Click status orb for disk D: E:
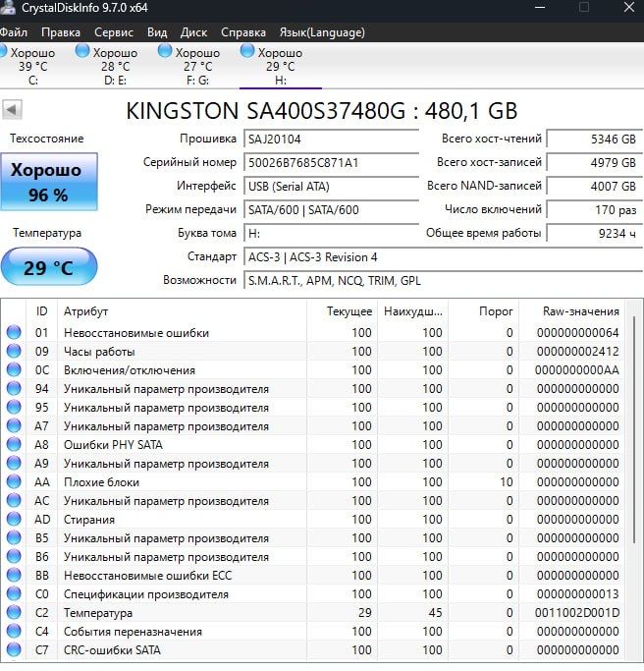This screenshot has height=671, width=644. [x=82, y=51]
